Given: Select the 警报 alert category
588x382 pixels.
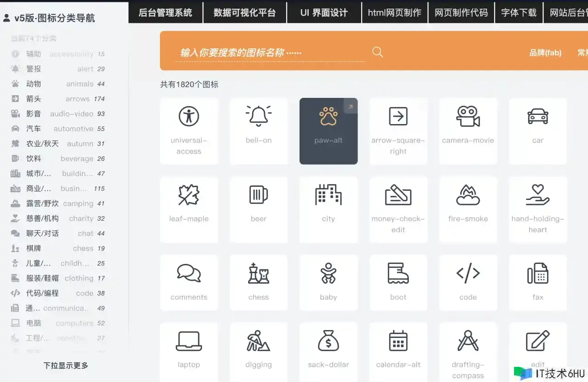Looking at the screenshot, I should [58, 69].
